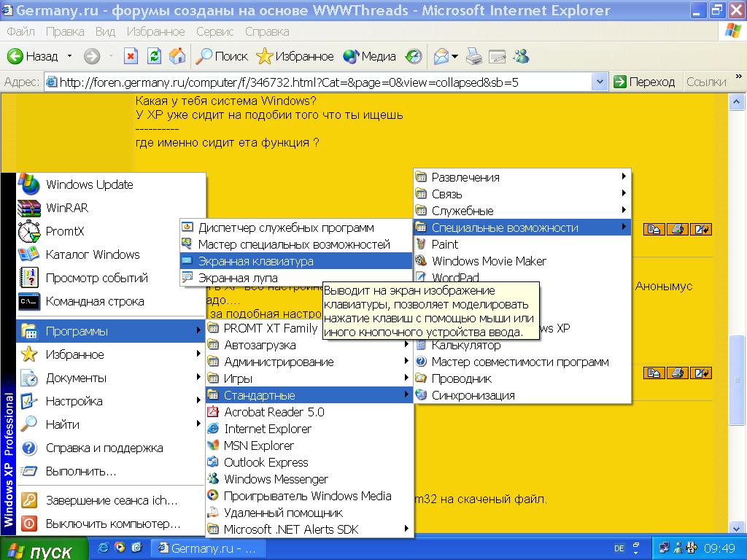This screenshot has height=560, width=747.
Task: Expand Игры games submenu
Action: click(x=309, y=378)
